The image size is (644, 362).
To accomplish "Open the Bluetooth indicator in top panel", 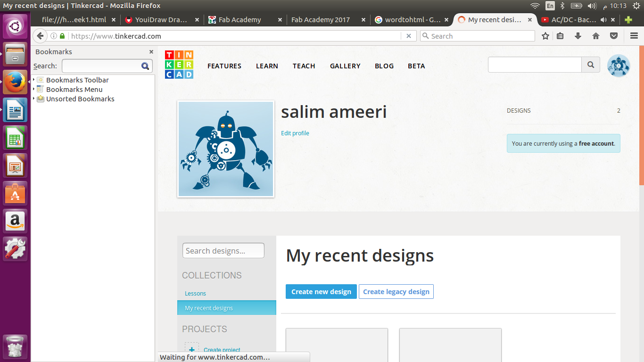I will (562, 6).
